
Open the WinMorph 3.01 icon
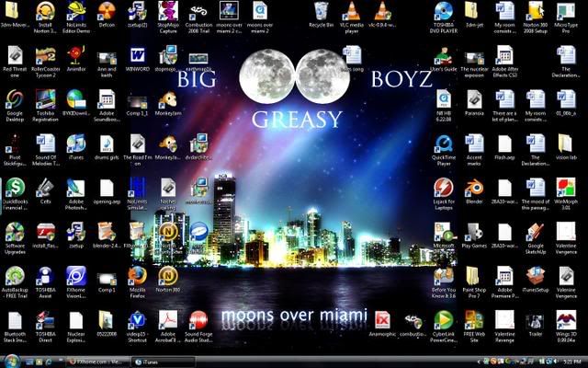[566, 194]
